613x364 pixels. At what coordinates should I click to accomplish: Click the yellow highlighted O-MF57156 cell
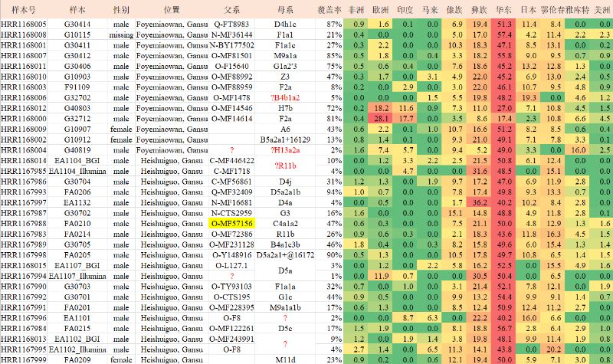(232, 223)
